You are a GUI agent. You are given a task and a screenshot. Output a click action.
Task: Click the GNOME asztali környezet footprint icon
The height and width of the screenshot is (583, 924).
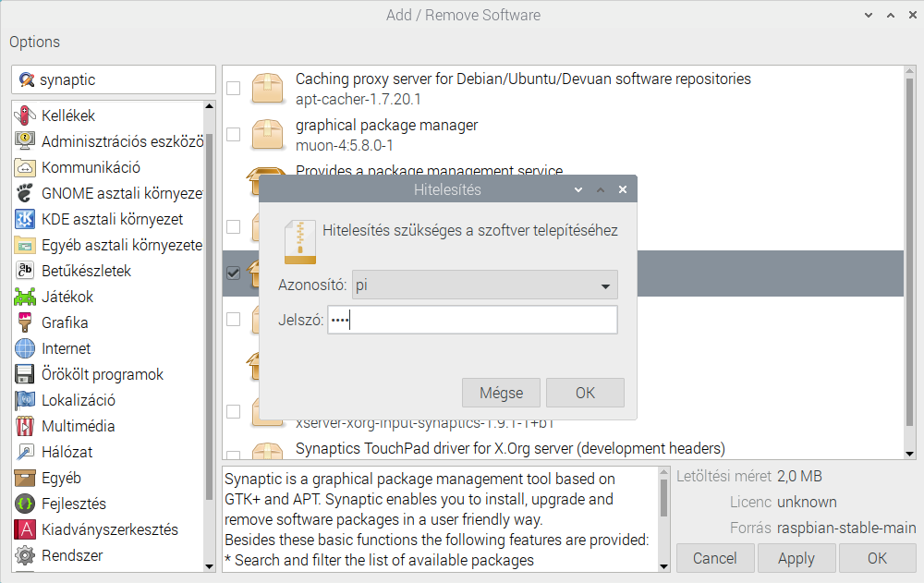coord(25,193)
